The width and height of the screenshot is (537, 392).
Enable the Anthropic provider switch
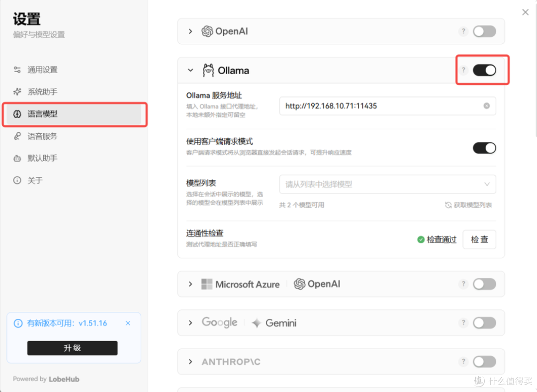coord(484,362)
